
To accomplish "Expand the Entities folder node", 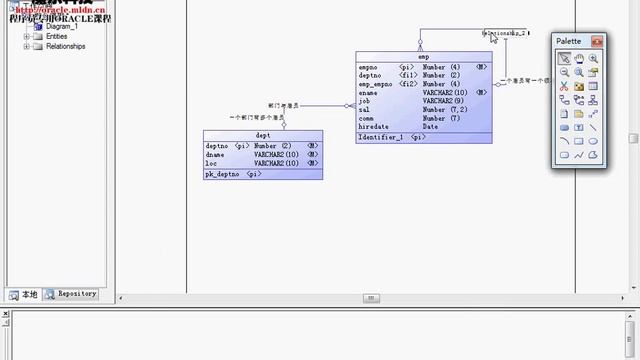I will [x=27, y=36].
